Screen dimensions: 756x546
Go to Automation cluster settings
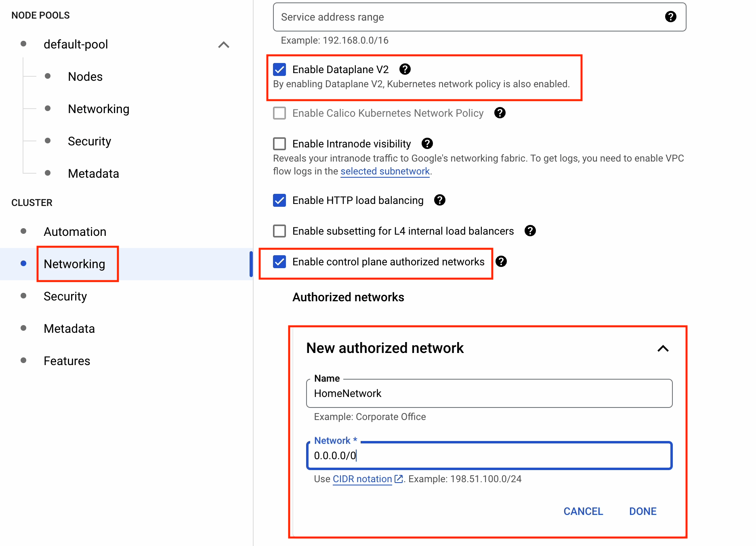[75, 232]
